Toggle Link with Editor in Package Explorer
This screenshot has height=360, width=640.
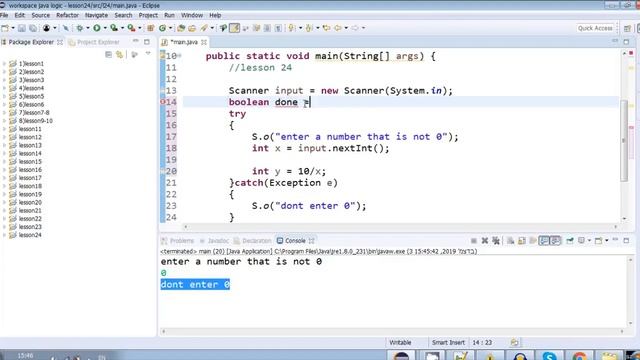[119, 54]
